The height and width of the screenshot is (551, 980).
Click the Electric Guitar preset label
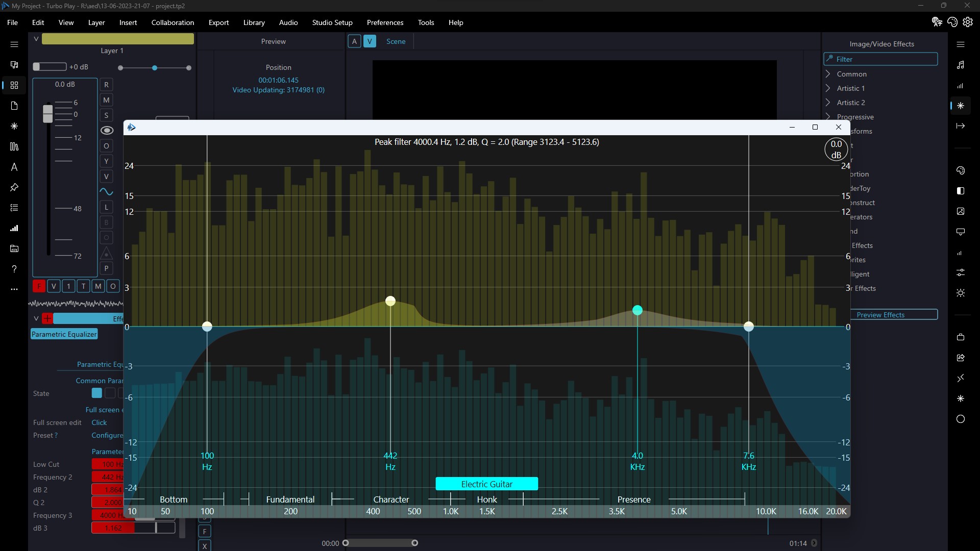pos(486,484)
